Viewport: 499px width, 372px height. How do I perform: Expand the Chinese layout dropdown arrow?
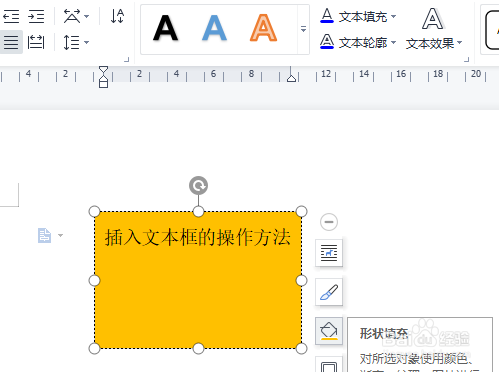87,16
